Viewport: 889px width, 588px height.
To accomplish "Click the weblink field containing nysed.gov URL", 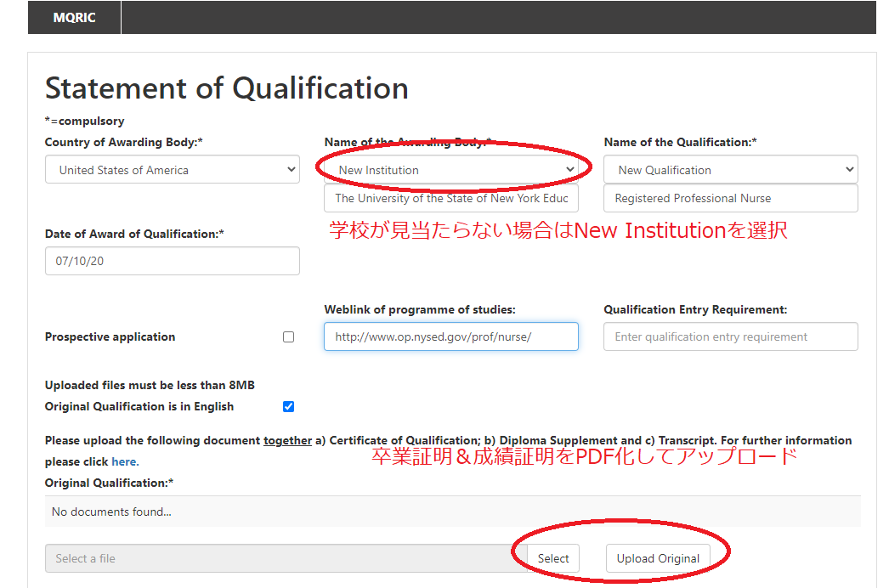I will 451,336.
